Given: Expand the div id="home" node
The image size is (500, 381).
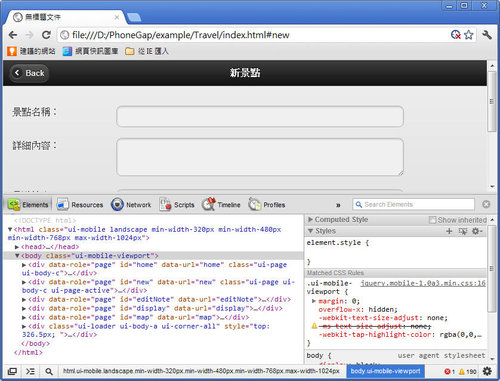Looking at the screenshot, I should (x=24, y=265).
